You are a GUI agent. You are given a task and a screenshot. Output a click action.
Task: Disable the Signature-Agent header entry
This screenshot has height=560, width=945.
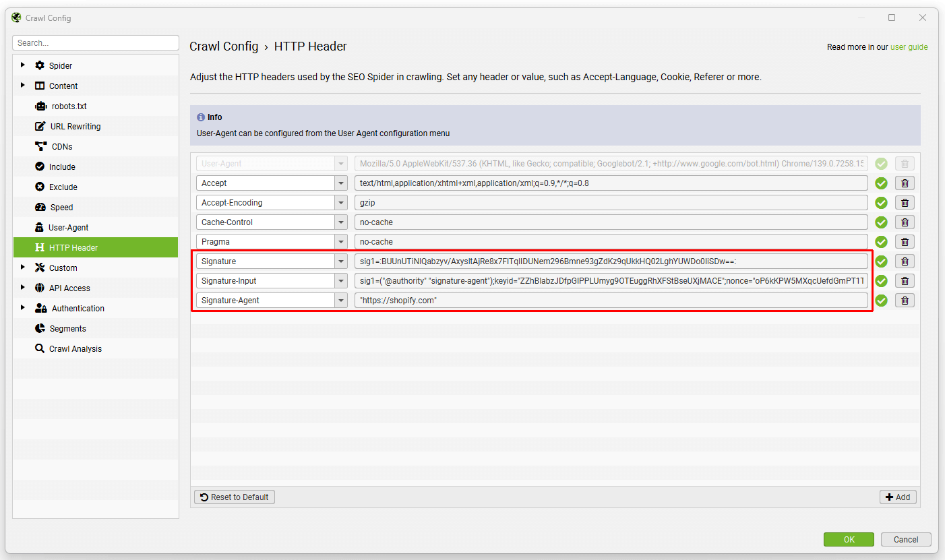pos(882,301)
